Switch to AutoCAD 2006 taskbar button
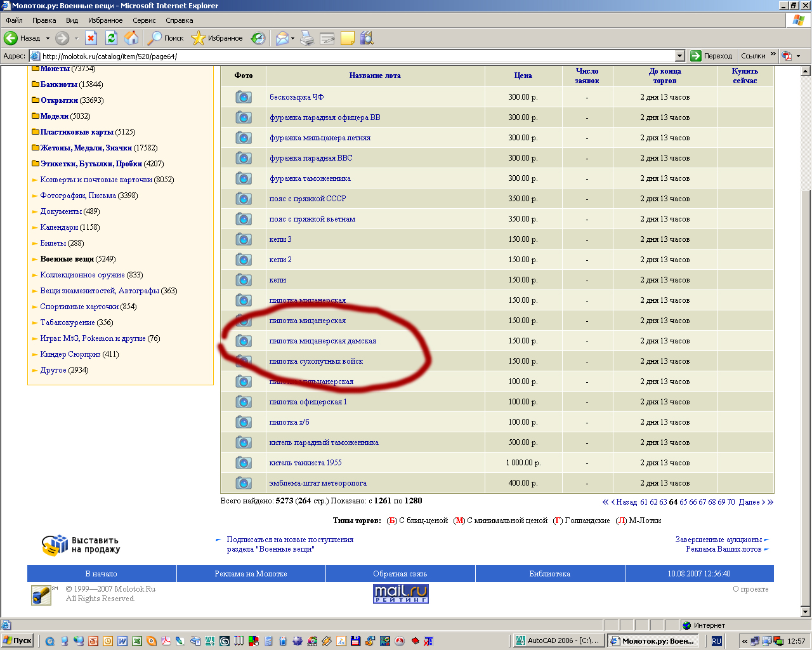Screen dimensions: 812x650 [x=558, y=641]
